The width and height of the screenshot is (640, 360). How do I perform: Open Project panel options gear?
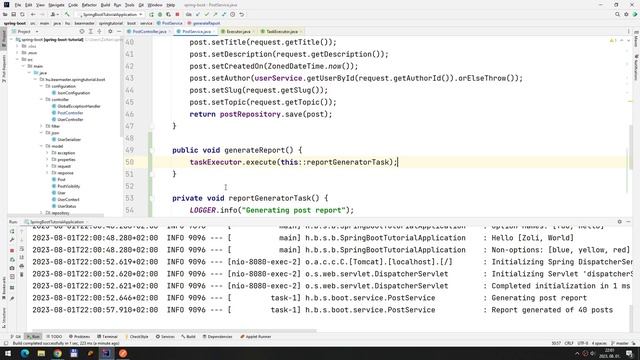pos(110,31)
